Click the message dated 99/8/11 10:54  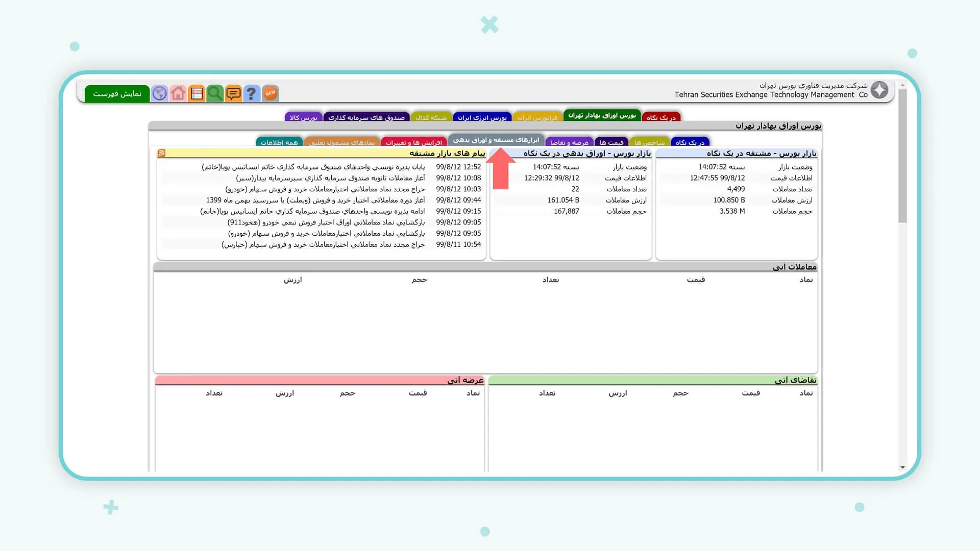tap(322, 244)
